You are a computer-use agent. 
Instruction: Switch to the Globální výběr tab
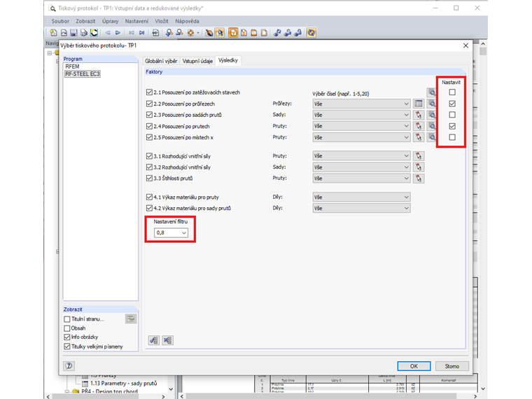coord(161,61)
